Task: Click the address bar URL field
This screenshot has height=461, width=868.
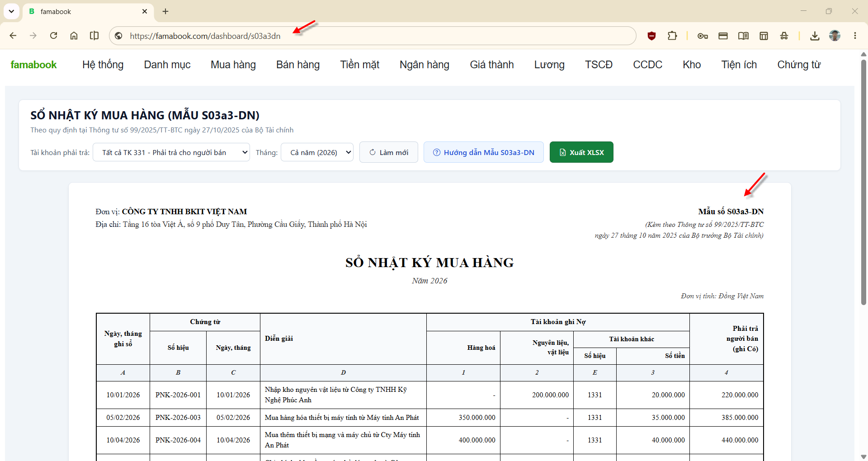Action: [373, 36]
